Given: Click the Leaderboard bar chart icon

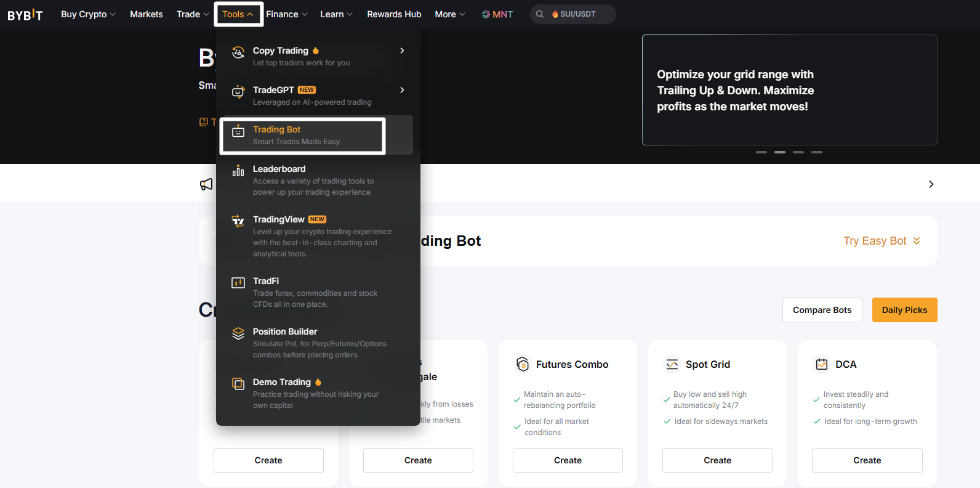Looking at the screenshot, I should [238, 171].
